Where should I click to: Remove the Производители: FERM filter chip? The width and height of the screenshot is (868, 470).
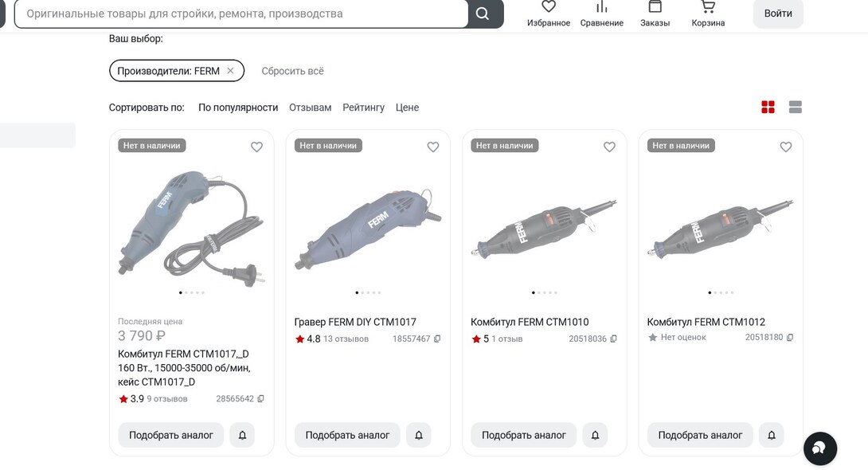(230, 71)
